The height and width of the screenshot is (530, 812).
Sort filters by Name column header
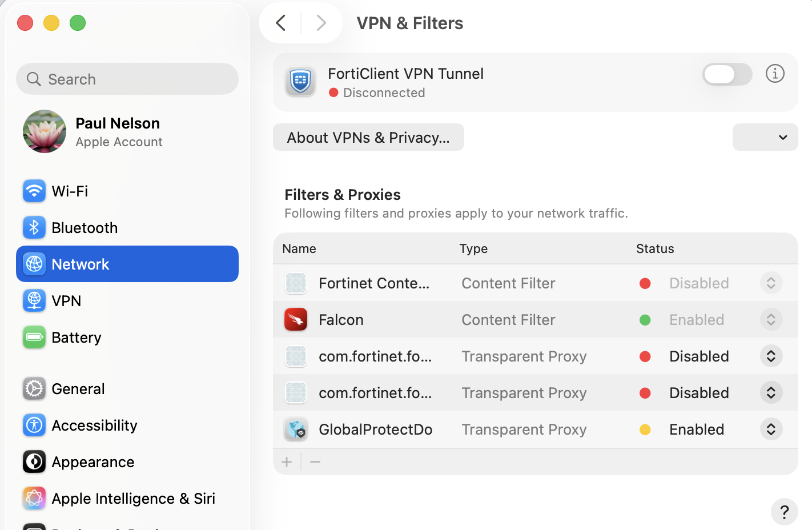click(x=299, y=249)
